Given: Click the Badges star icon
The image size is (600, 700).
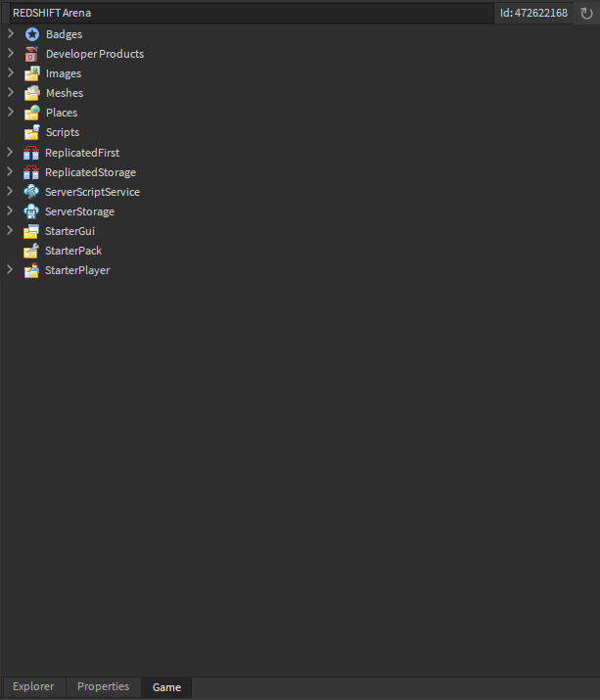Looking at the screenshot, I should pos(32,34).
